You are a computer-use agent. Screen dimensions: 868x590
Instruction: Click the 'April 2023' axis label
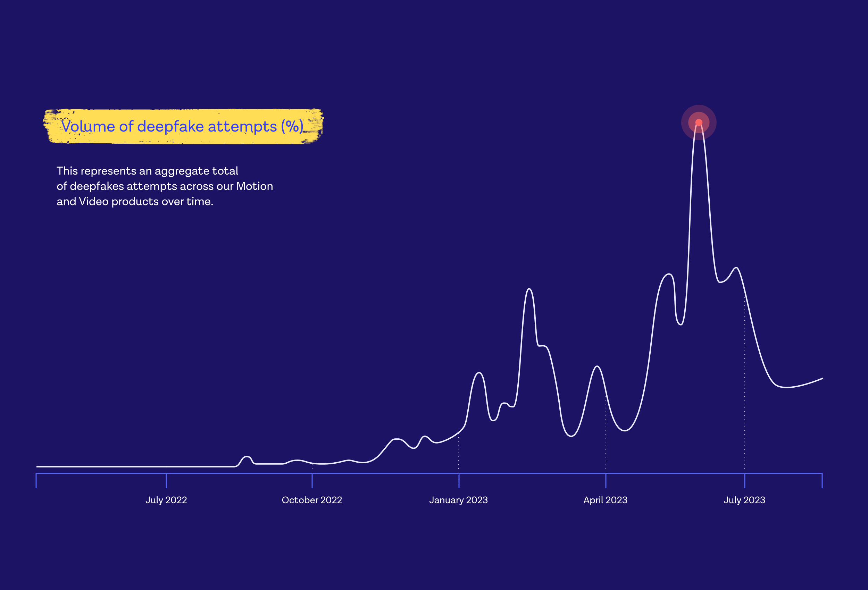pos(606,500)
